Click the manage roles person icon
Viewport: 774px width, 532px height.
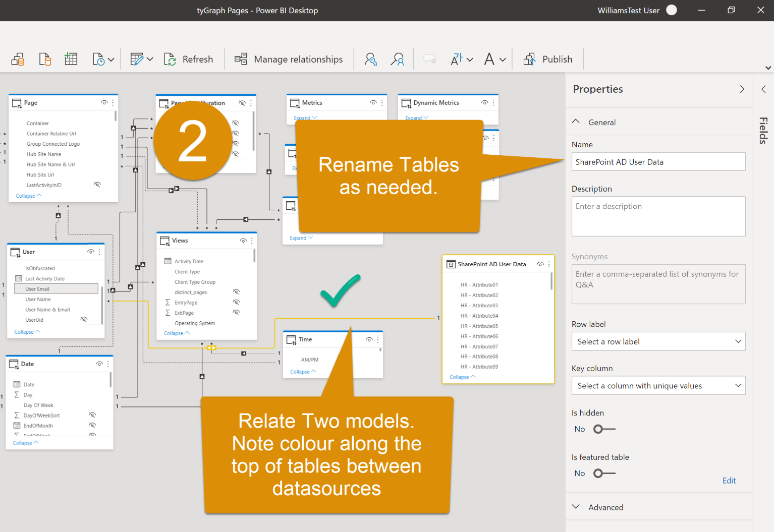coord(371,60)
